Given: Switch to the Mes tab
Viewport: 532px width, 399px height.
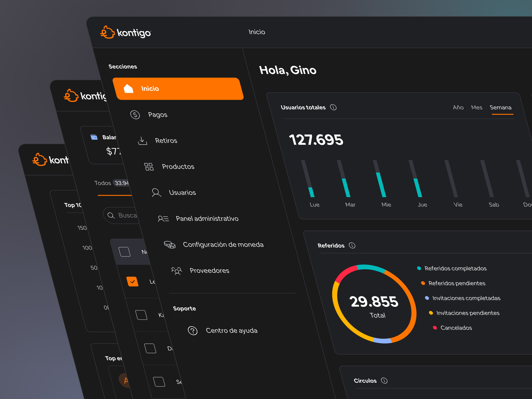Looking at the screenshot, I should tap(477, 107).
